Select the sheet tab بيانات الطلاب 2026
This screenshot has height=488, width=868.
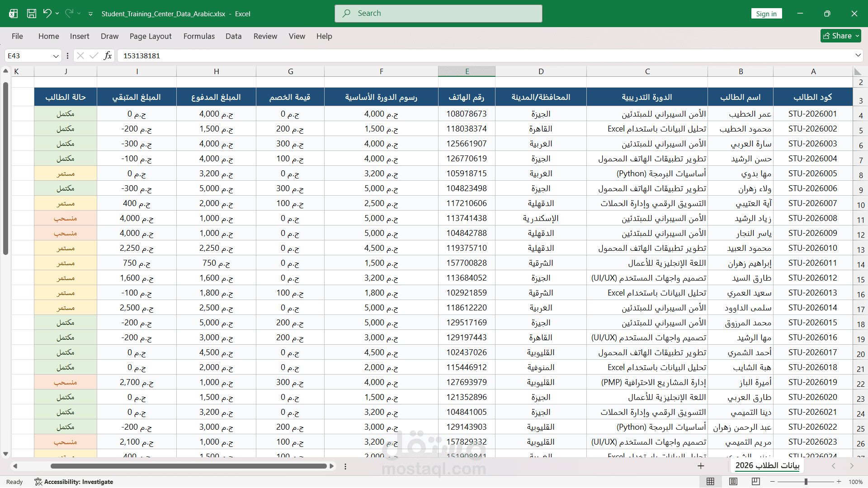point(767,465)
